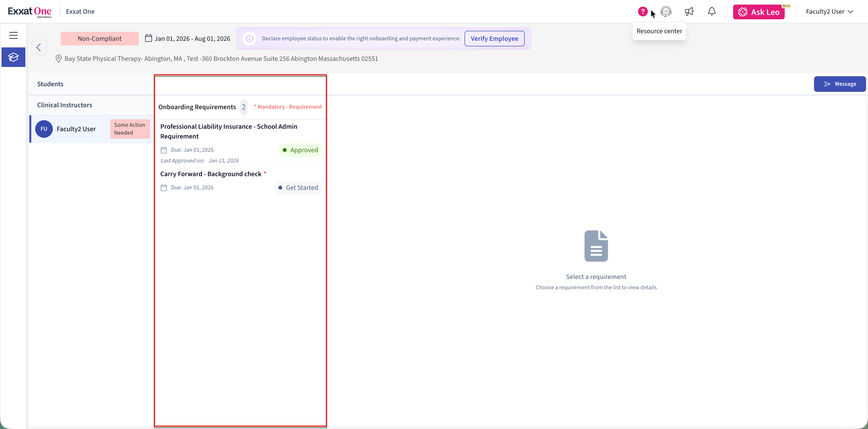Viewport: 868px width, 429px height.
Task: Click the back arrow button
Action: tap(39, 47)
